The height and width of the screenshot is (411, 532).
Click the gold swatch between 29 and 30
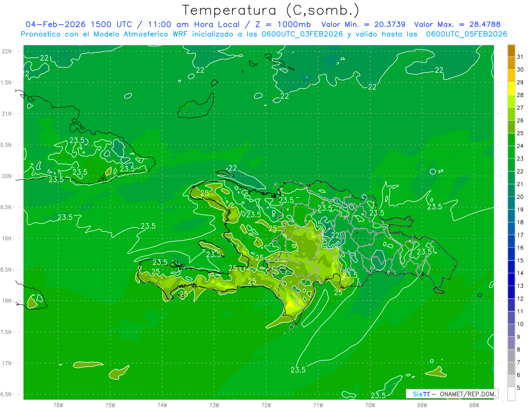[x=511, y=76]
